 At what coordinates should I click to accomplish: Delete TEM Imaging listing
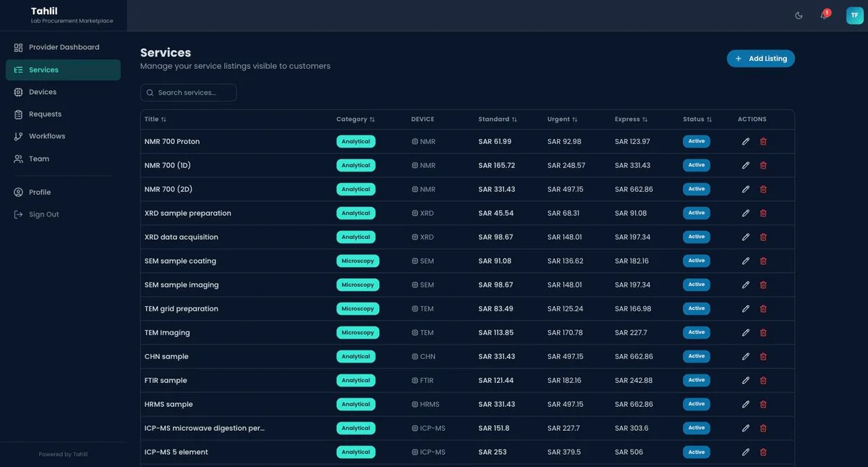click(763, 332)
